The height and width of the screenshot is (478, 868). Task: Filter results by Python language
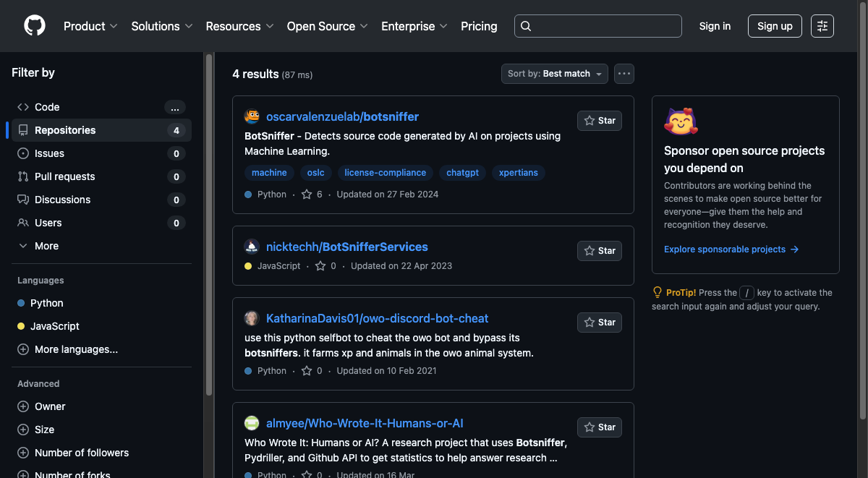[46, 303]
